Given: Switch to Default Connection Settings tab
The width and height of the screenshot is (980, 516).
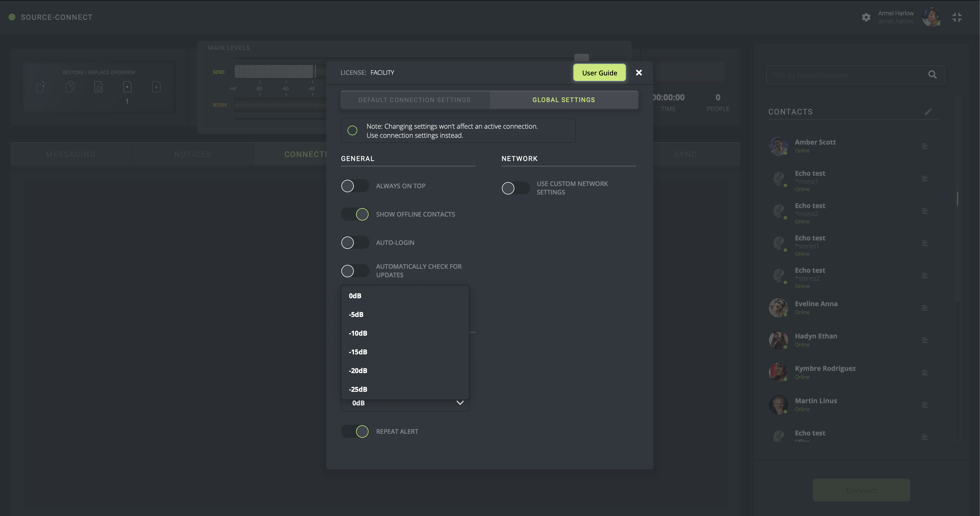Looking at the screenshot, I should (x=414, y=100).
